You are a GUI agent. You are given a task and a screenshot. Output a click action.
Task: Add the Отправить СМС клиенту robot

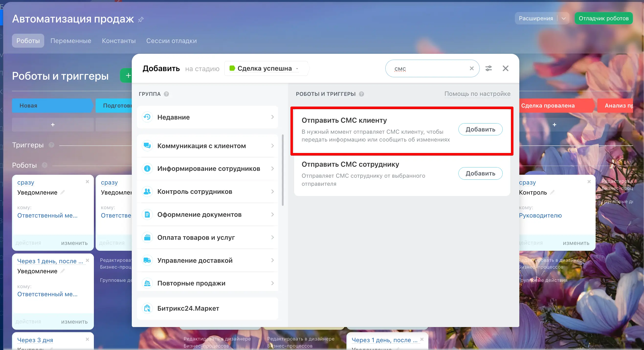[x=480, y=130]
